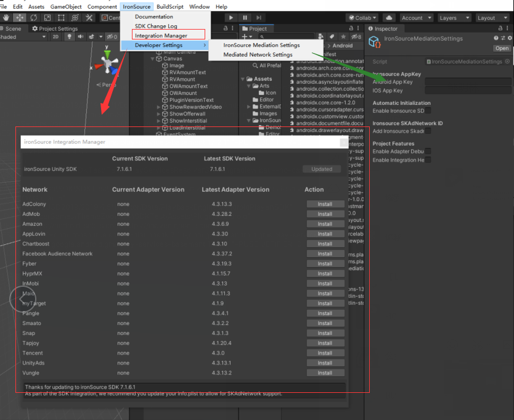Select the combined Transform tool
Screen dimensions: 514x420
tap(75, 18)
